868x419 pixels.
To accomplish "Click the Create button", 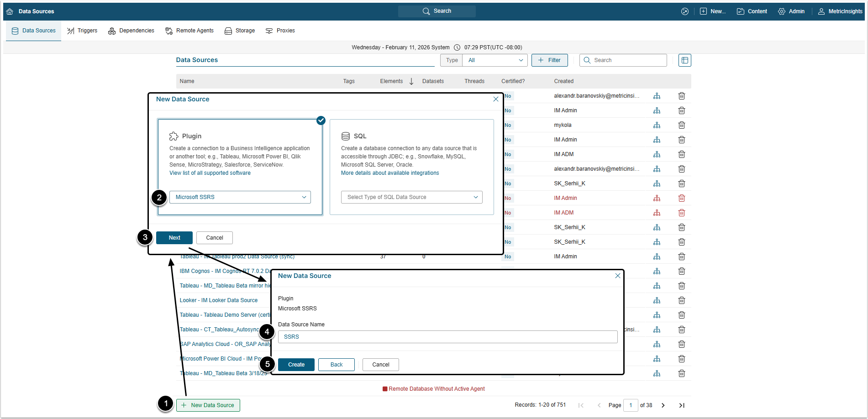I will click(296, 365).
